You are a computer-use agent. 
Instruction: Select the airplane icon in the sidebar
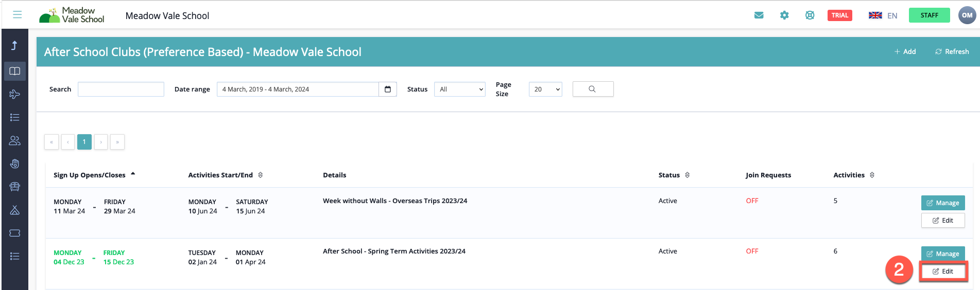coord(15,94)
